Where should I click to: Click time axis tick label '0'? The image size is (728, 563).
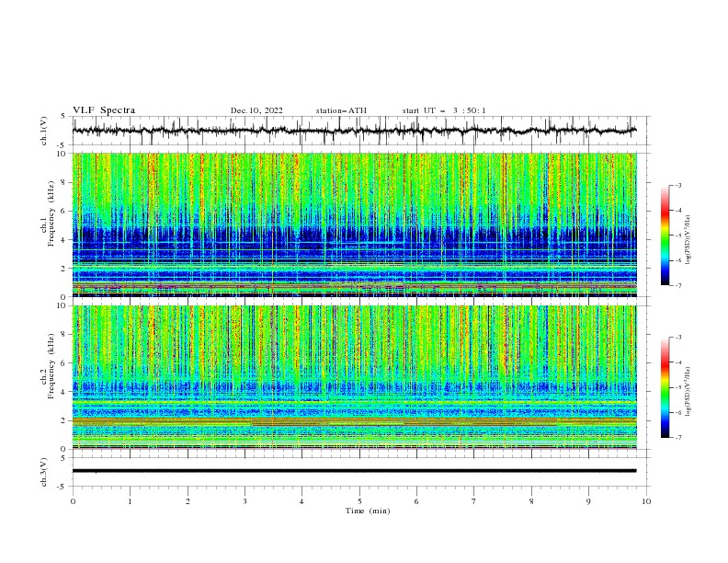point(73,501)
